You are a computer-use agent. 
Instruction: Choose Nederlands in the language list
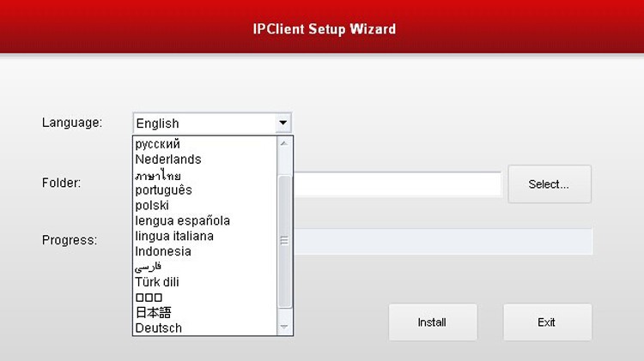click(x=168, y=159)
